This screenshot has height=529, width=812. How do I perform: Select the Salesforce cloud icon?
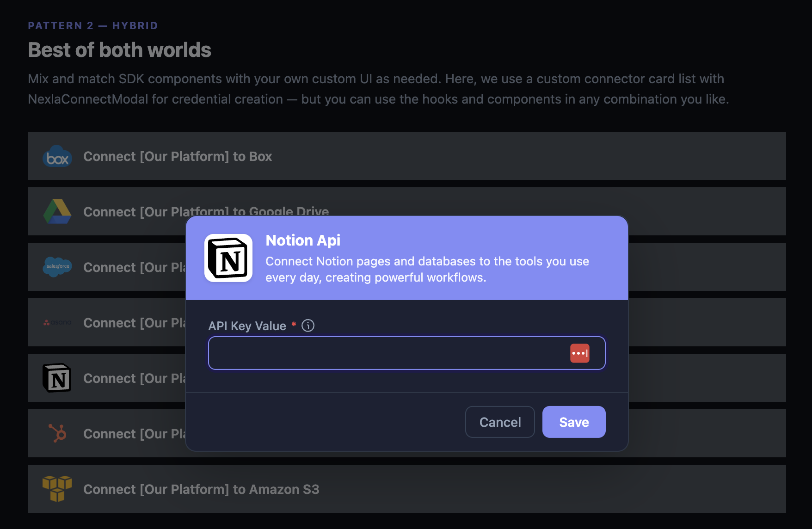(57, 267)
